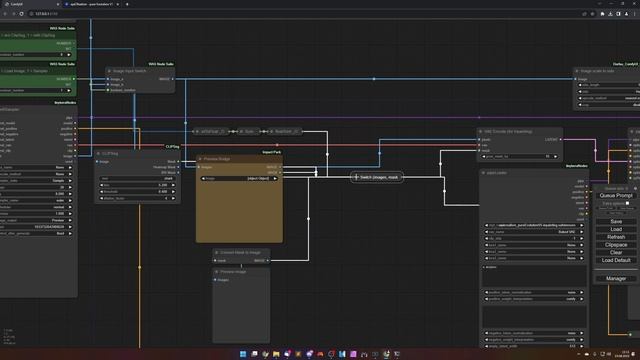
Task: Click the CLIPSeg image input port
Action: point(97,162)
